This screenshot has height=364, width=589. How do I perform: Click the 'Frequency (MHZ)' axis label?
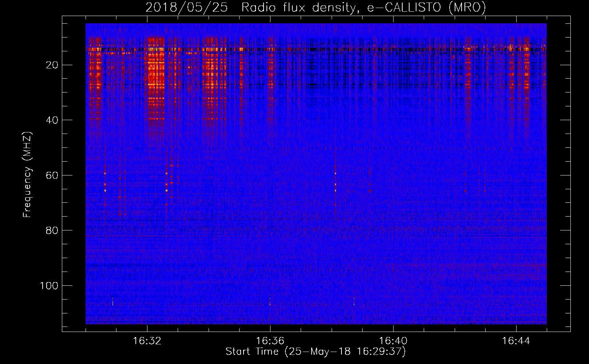(x=27, y=175)
